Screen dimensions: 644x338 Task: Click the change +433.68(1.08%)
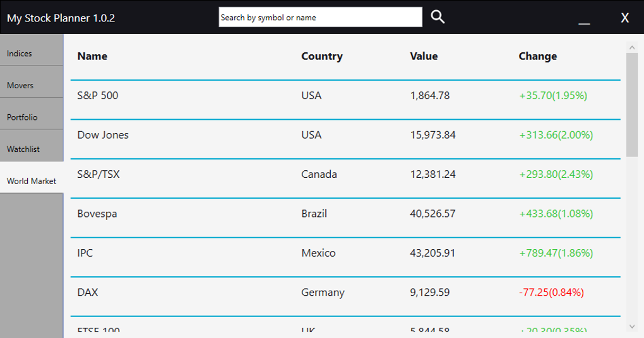(556, 214)
